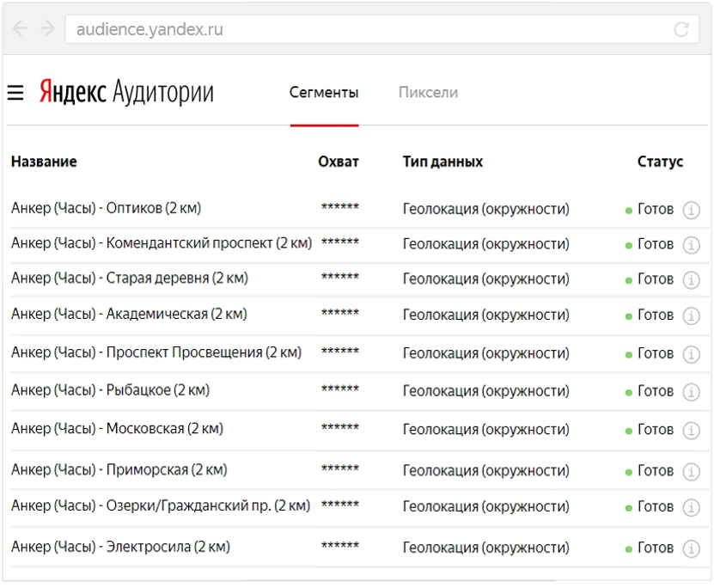Open the Пиксели tab

point(428,93)
